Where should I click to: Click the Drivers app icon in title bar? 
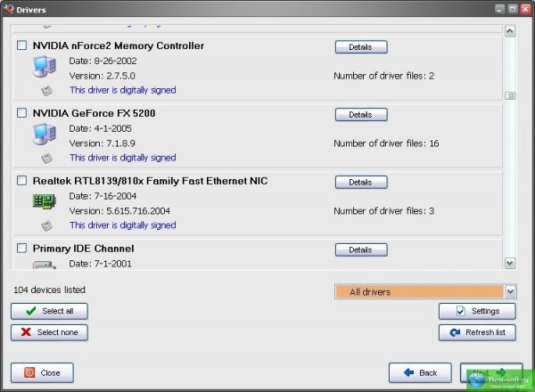point(7,9)
